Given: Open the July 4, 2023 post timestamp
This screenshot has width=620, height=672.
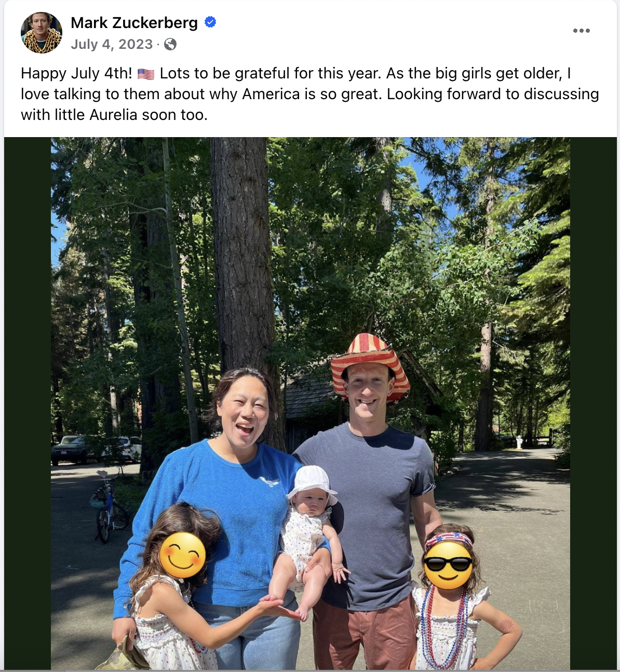Looking at the screenshot, I should pos(112,45).
